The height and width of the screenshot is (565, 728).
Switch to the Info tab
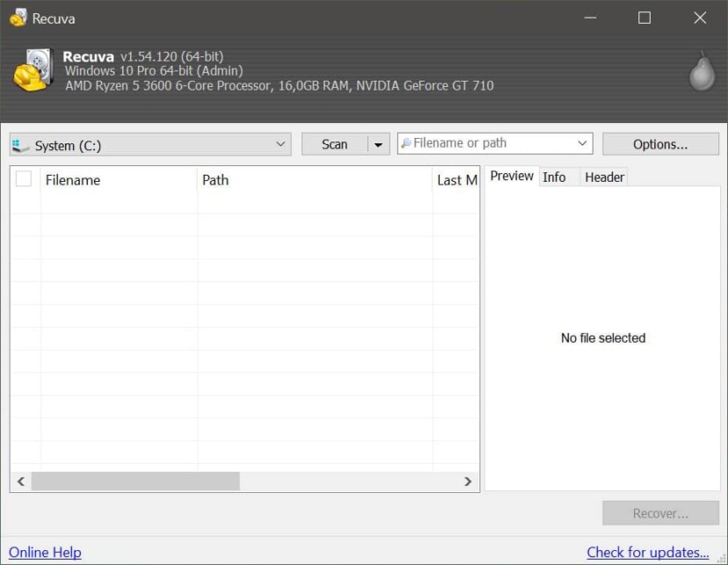tap(555, 177)
